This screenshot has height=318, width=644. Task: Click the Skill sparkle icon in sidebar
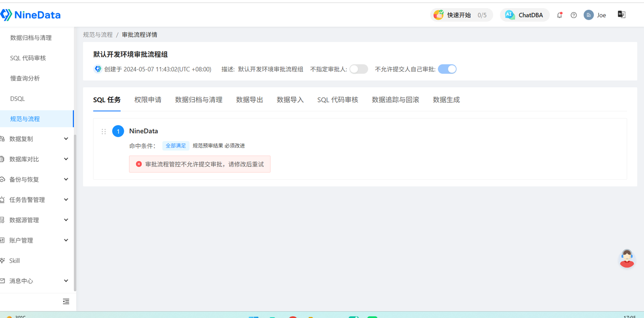3,261
